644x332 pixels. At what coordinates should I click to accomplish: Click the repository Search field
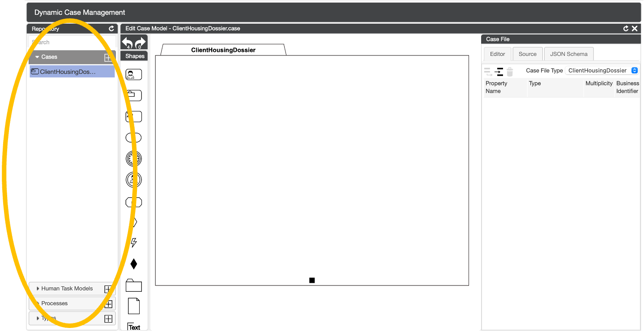(72, 42)
